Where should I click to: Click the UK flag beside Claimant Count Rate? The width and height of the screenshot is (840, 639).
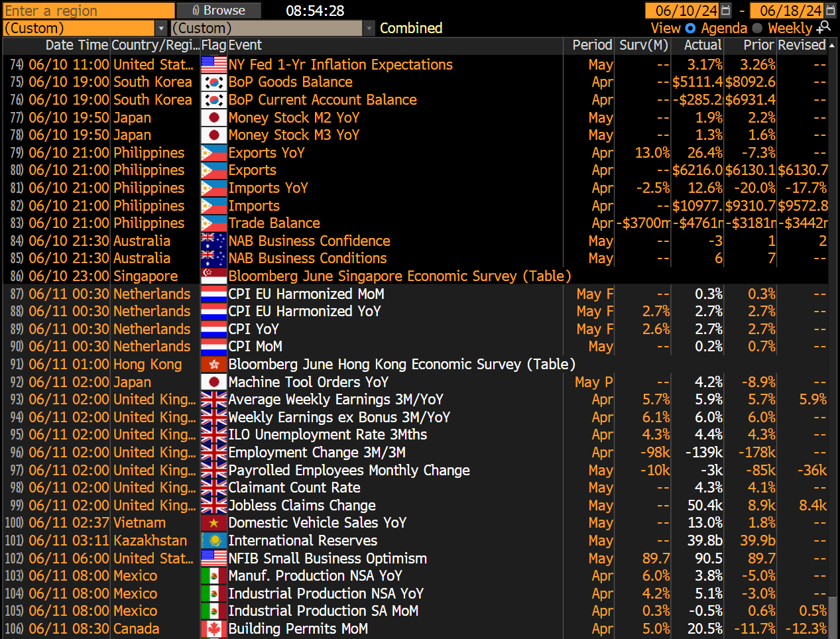click(213, 488)
